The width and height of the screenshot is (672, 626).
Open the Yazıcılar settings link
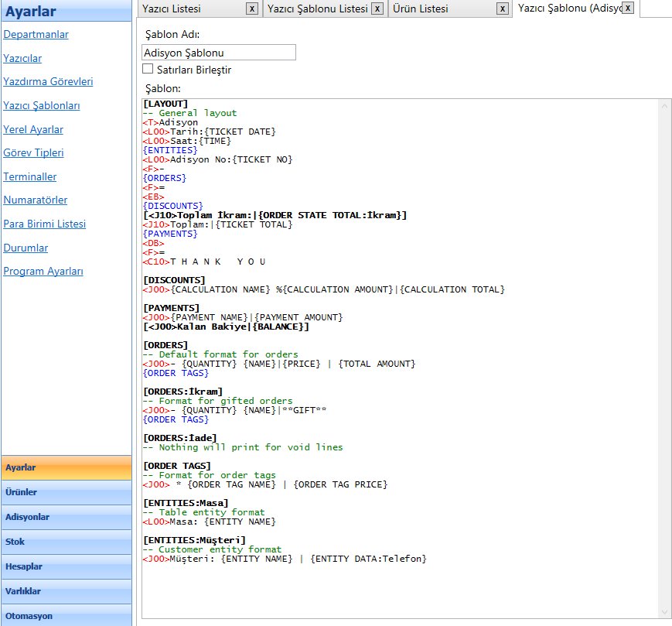22,59
